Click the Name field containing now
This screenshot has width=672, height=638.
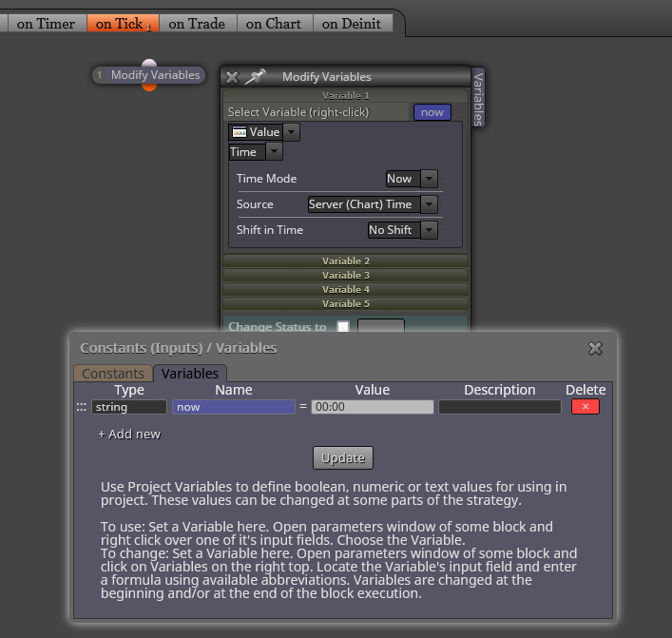234,407
